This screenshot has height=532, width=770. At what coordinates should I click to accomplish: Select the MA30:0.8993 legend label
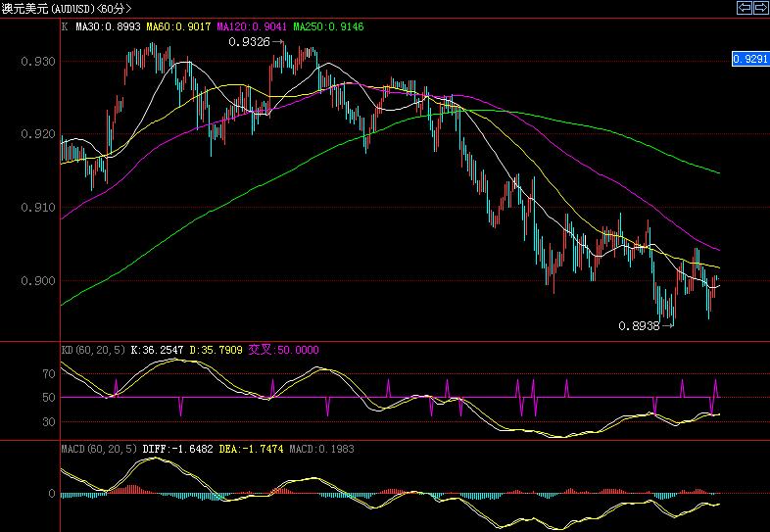point(108,26)
